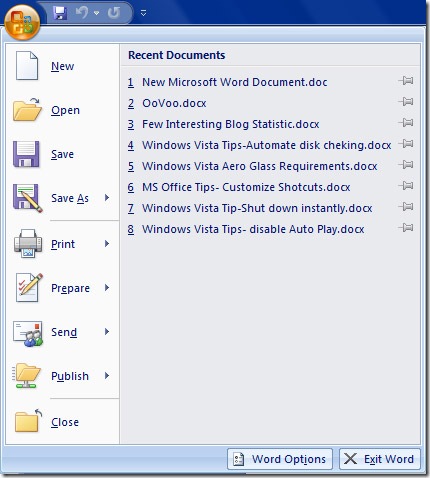
Task: Click the Redo icon in Quick Access Toolbar
Action: click(x=114, y=13)
